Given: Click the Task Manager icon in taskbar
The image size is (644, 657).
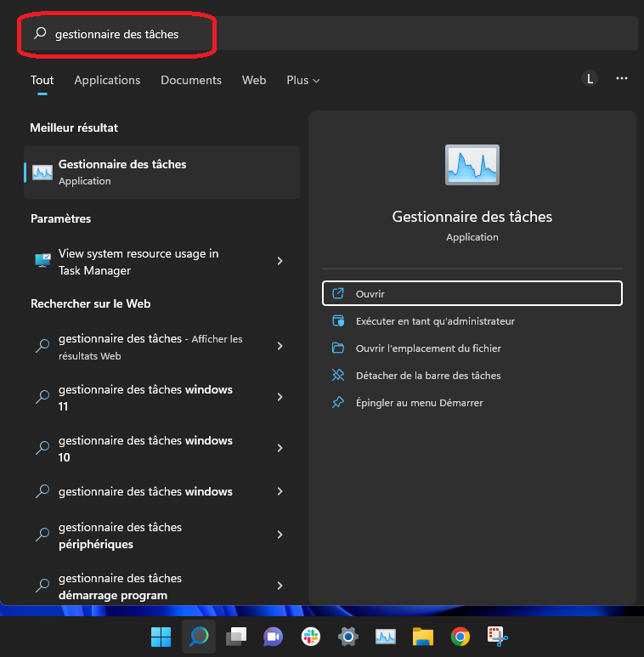Looking at the screenshot, I should (385, 637).
